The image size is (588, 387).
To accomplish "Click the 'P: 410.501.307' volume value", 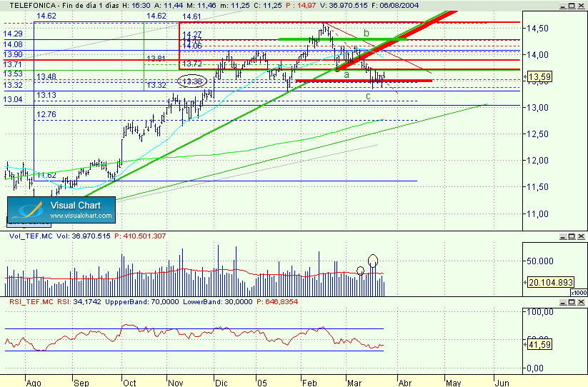I will coord(140,236).
